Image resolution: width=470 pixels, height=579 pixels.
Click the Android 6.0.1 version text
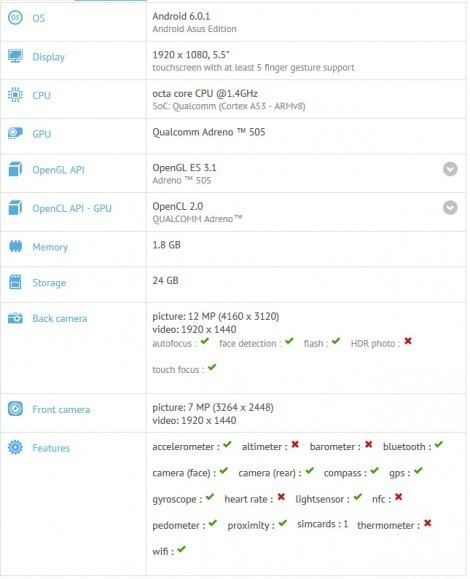181,16
